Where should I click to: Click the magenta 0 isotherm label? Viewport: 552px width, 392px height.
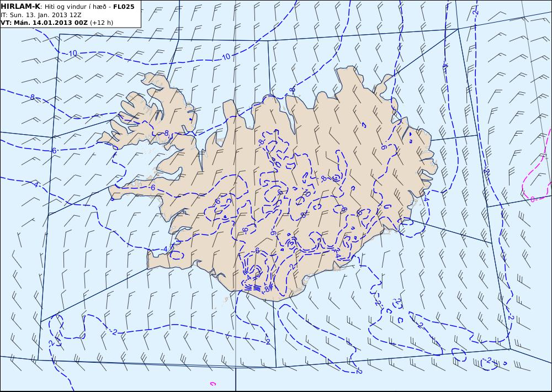point(532,200)
